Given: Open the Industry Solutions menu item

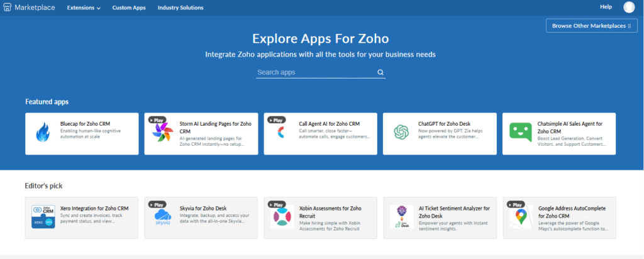Looking at the screenshot, I should (x=180, y=8).
